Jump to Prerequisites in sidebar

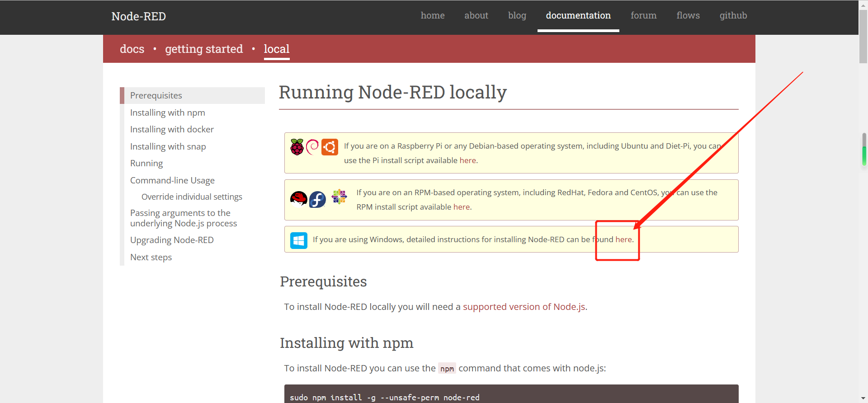192,95
